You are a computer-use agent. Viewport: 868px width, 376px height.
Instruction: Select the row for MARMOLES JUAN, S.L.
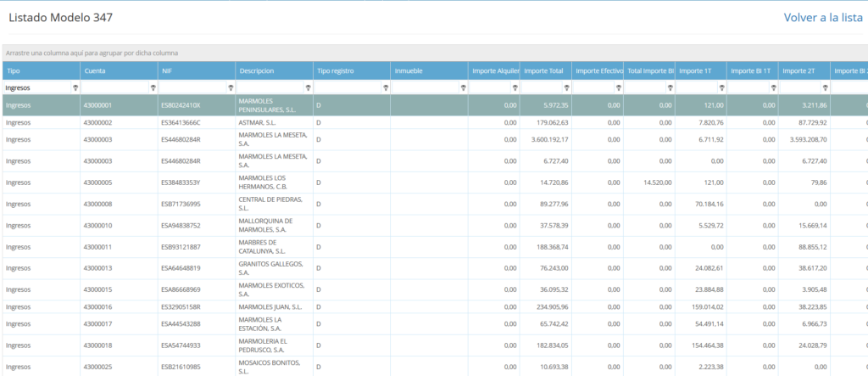coord(271,306)
